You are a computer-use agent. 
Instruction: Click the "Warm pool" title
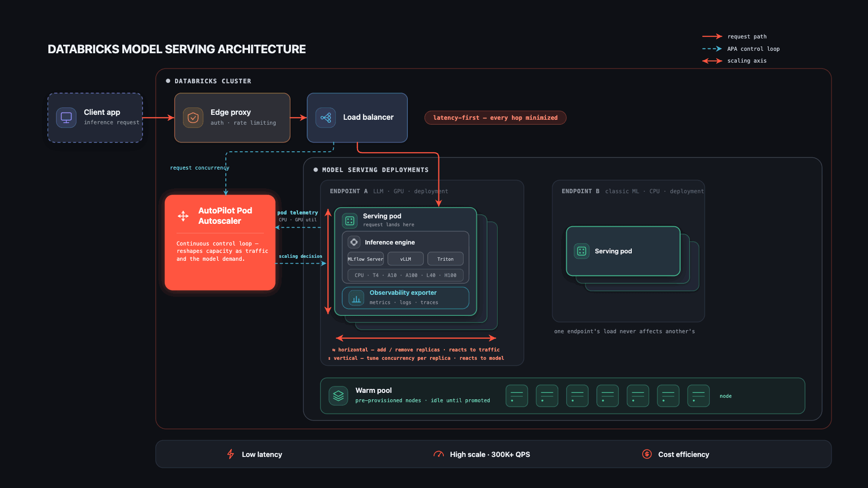(x=374, y=390)
